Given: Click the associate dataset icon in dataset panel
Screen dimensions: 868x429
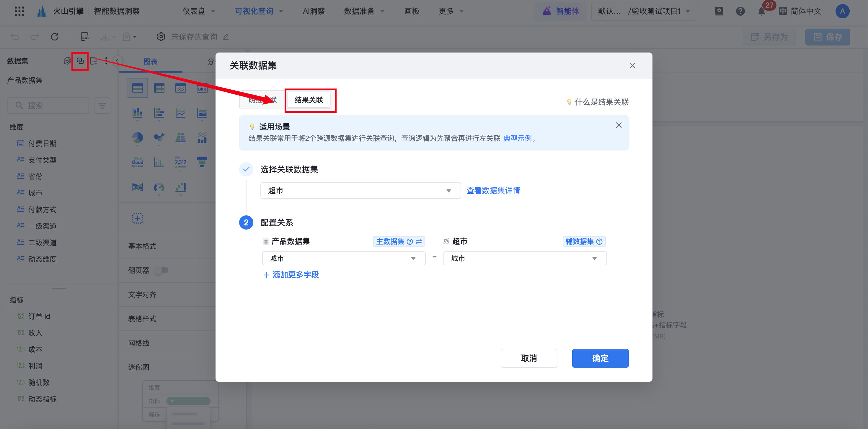Looking at the screenshot, I should point(80,61).
